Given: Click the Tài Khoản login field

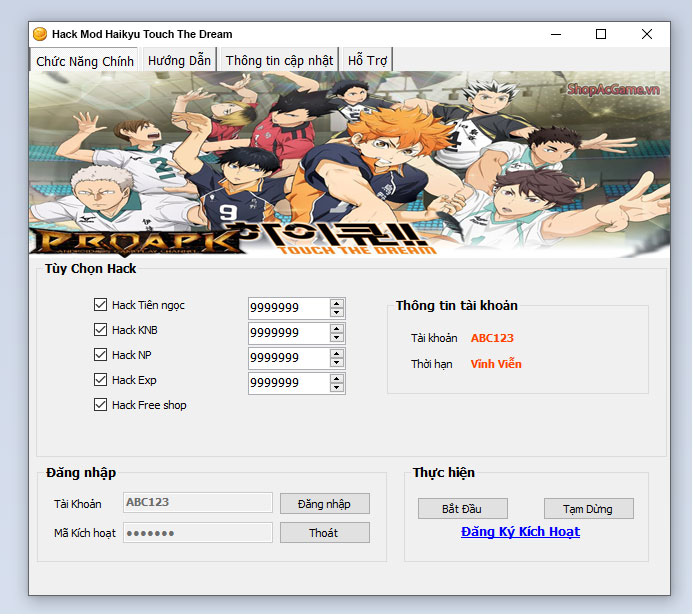Looking at the screenshot, I should click(198, 502).
